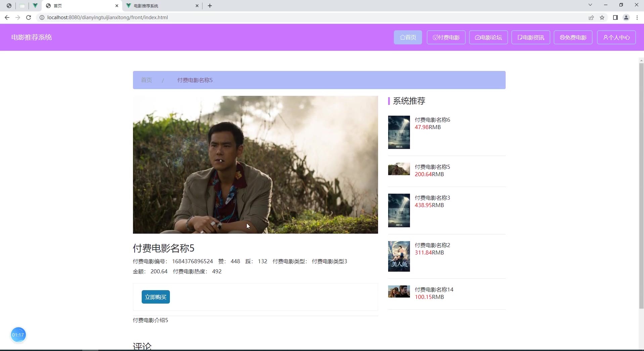Select the 首页 browser tab

(82, 6)
